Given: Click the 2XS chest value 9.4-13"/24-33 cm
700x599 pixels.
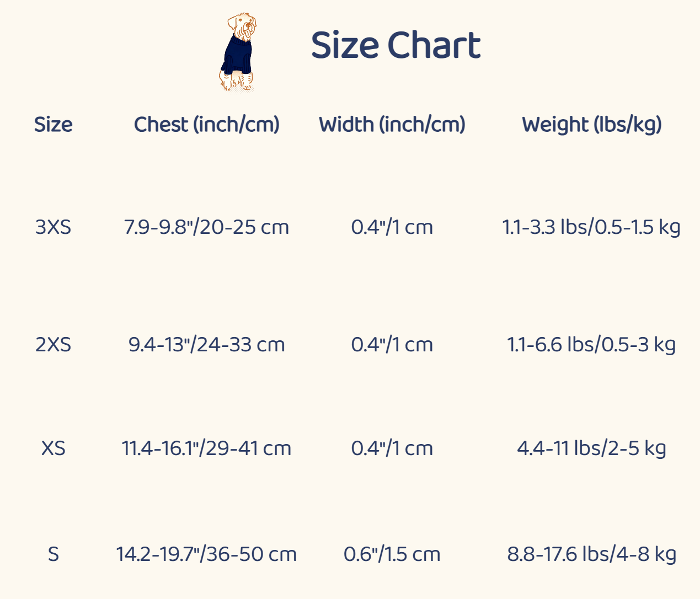Looking at the screenshot, I should pos(207,345).
